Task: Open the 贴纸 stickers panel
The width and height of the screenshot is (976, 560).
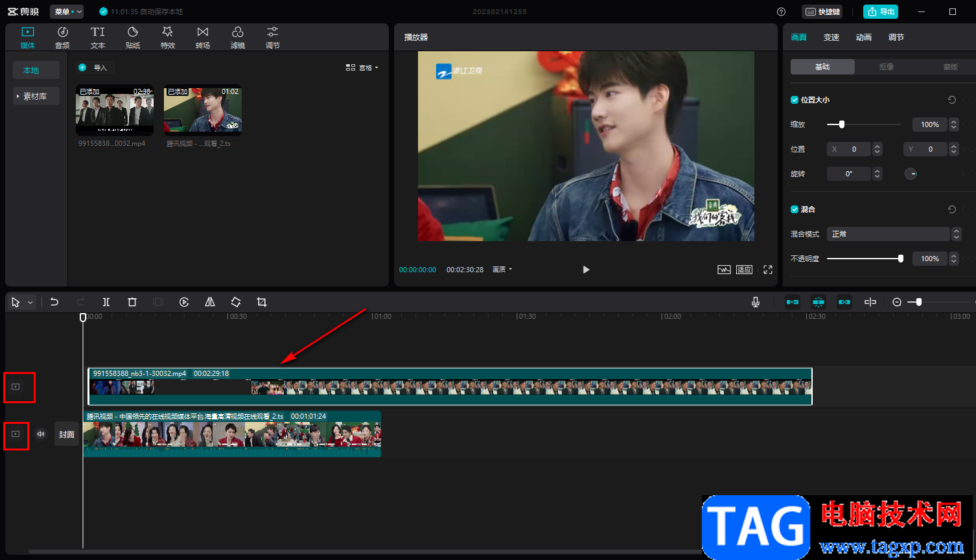Action: (132, 38)
